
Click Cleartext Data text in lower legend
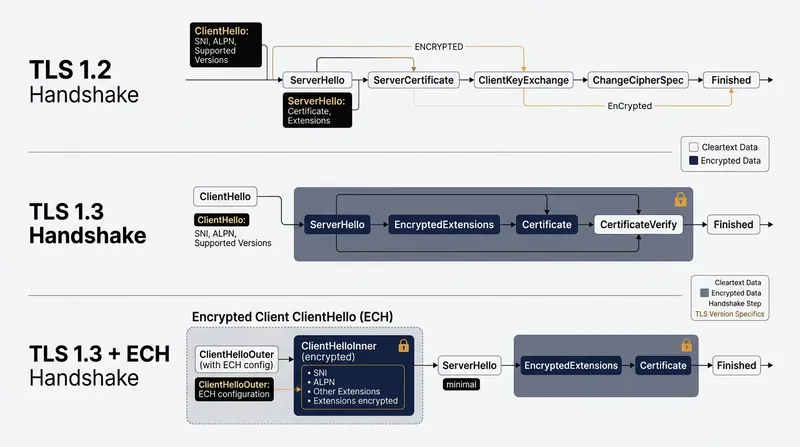point(738,282)
